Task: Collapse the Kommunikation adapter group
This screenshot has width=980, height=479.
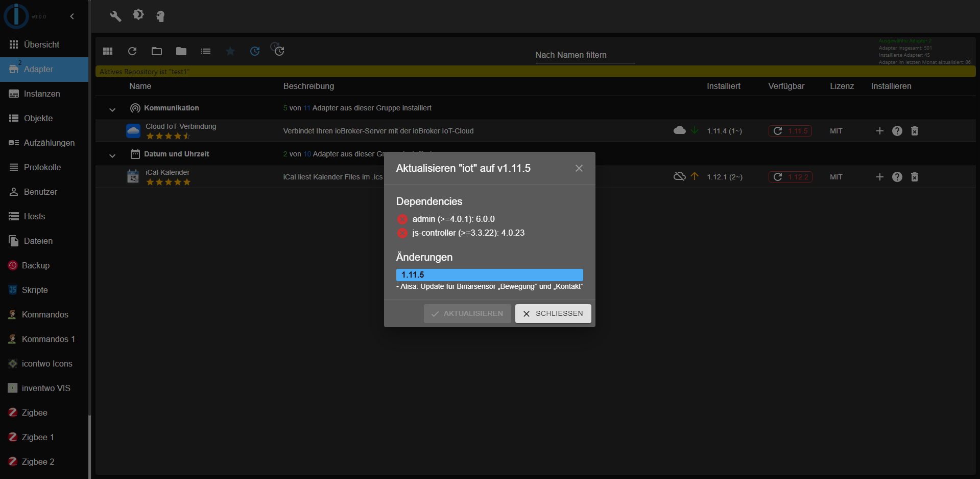Action: pyautogui.click(x=112, y=109)
